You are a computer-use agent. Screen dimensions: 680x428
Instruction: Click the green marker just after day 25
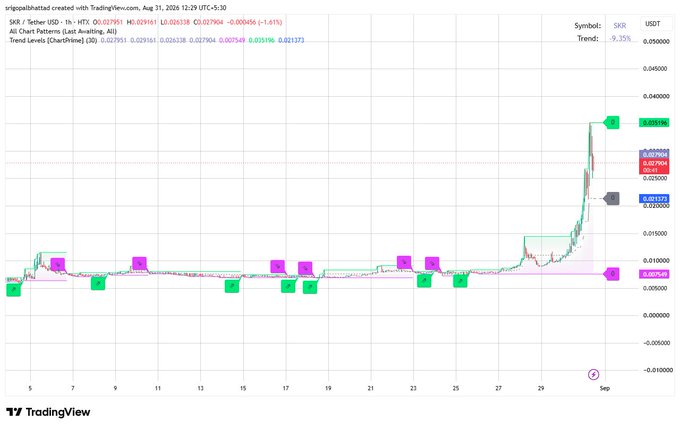tap(460, 281)
